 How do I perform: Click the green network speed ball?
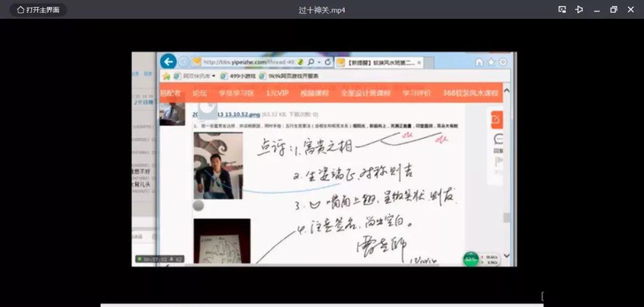[470, 259]
